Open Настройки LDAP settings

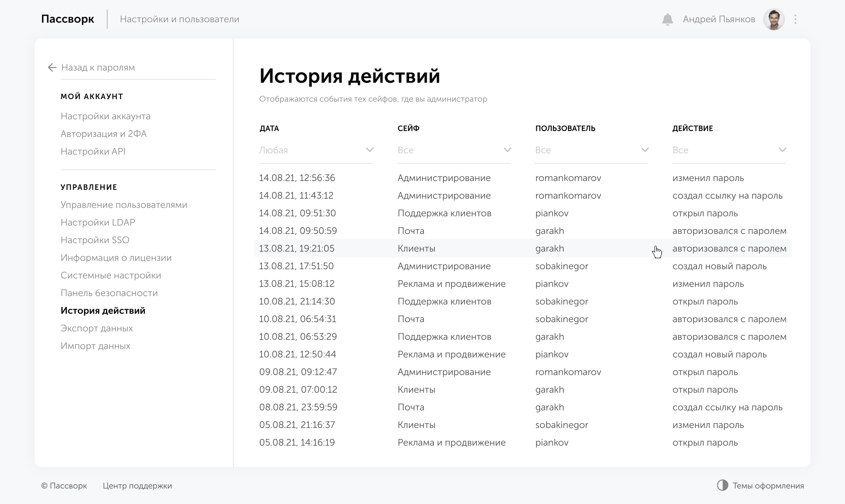tap(98, 223)
